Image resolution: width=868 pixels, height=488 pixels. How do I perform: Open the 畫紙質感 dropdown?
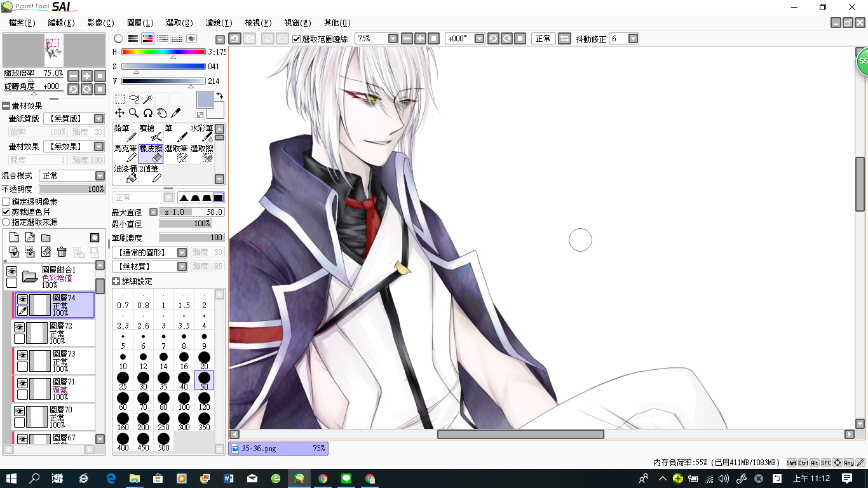pyautogui.click(x=99, y=119)
